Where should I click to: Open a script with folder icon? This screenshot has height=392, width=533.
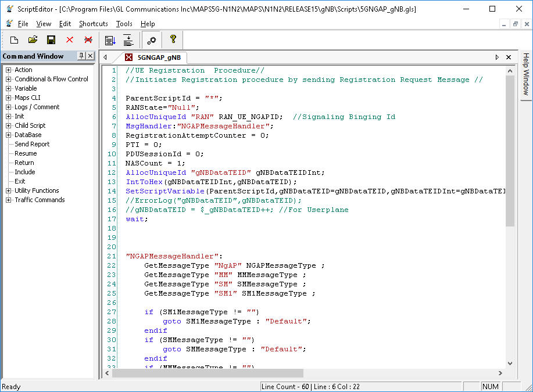33,40
